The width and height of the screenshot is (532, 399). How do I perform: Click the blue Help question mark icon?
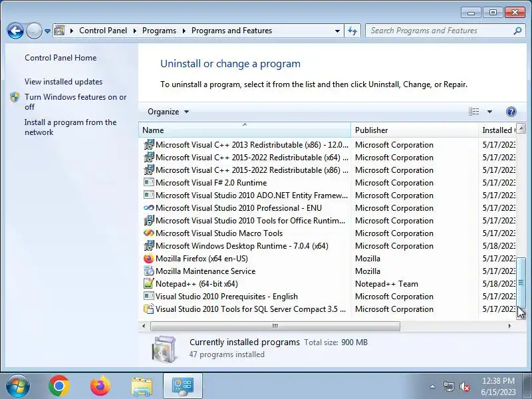tap(511, 112)
